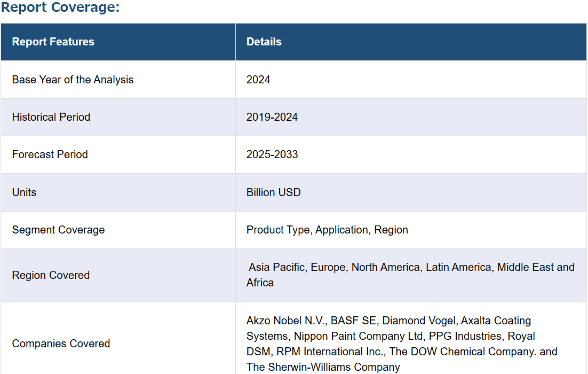Select the "Details" column header

[411, 42]
